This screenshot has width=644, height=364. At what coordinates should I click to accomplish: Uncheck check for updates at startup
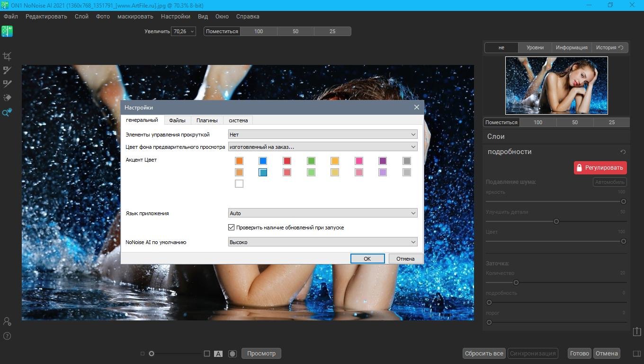(x=232, y=227)
